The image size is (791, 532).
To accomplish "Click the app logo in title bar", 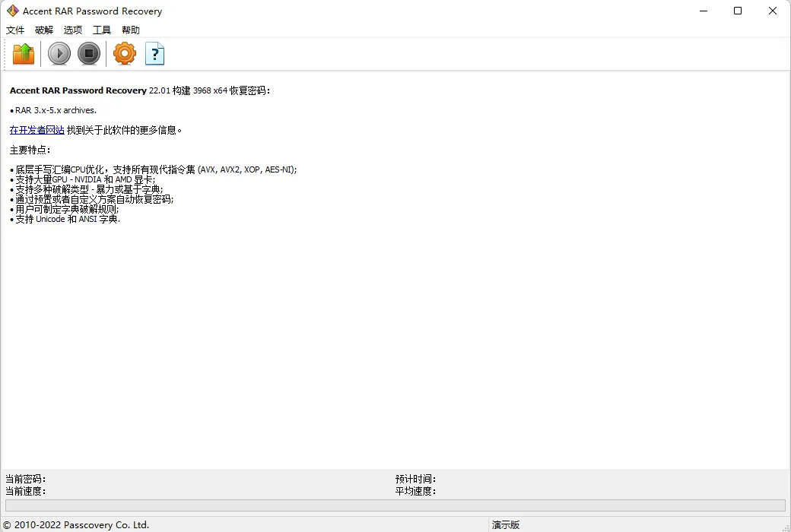I will 13,11.
